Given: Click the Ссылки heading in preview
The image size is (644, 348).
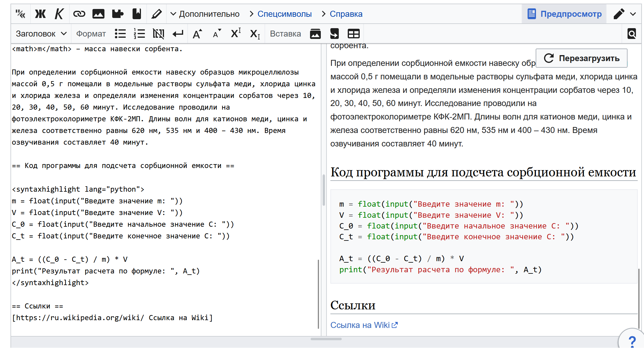Looking at the screenshot, I should pos(353,305).
